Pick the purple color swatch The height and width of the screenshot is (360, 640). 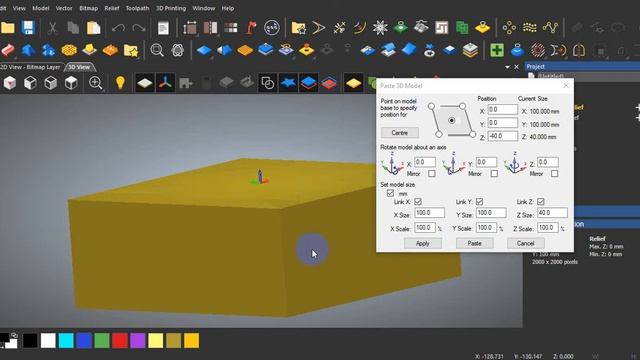pyautogui.click(x=138, y=340)
